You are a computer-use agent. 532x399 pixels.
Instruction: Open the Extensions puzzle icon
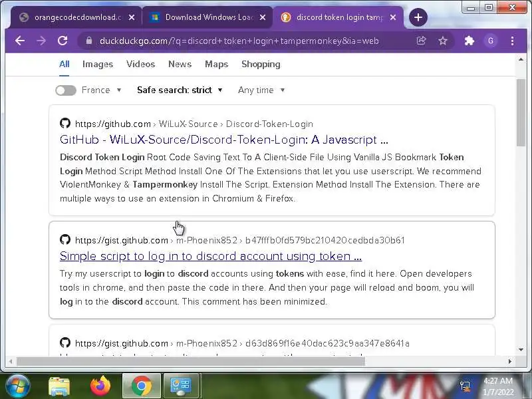point(469,41)
